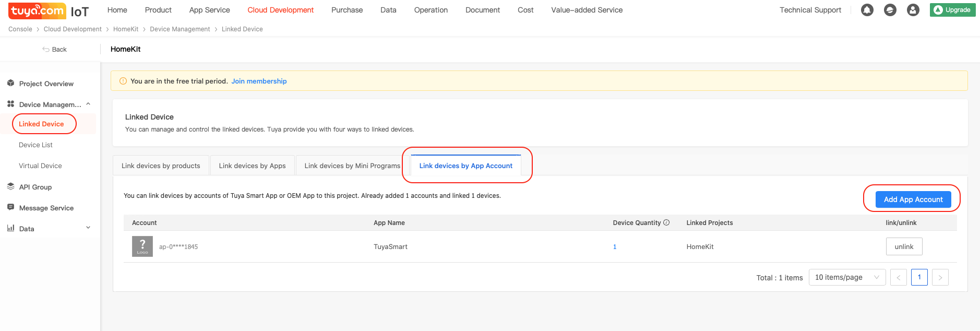Image resolution: width=980 pixels, height=331 pixels.
Task: Click the HomeKit linked project cell
Action: pos(700,247)
